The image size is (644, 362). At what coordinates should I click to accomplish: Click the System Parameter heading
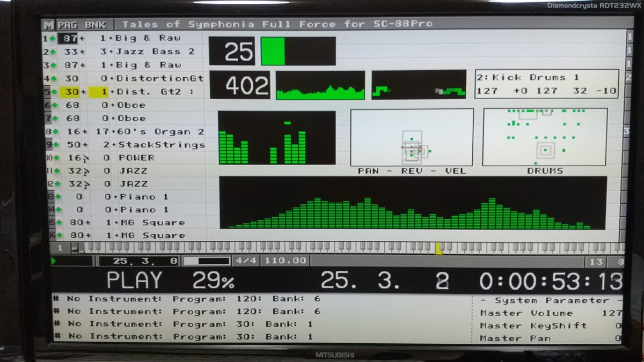tap(552, 300)
